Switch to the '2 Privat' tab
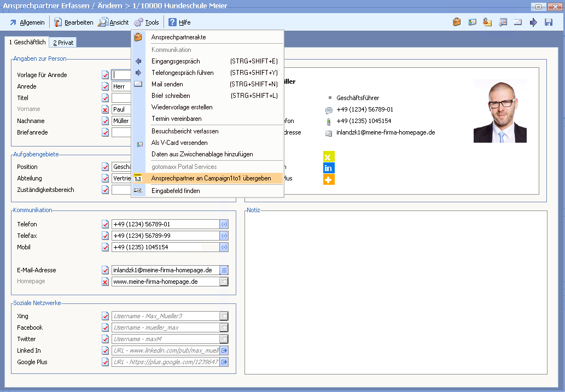This screenshot has height=392, width=565. tap(63, 43)
